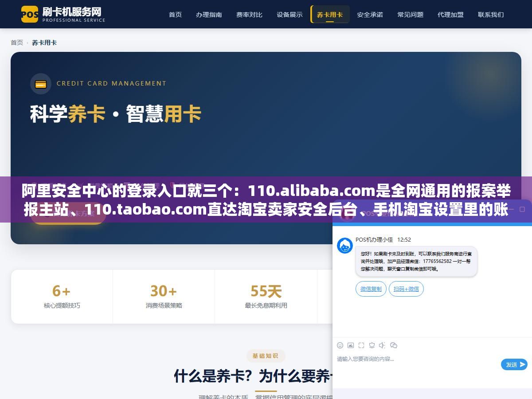Click the WeChat icon in the chat toolbar
Screen dimensions: 532x399
coord(394,345)
